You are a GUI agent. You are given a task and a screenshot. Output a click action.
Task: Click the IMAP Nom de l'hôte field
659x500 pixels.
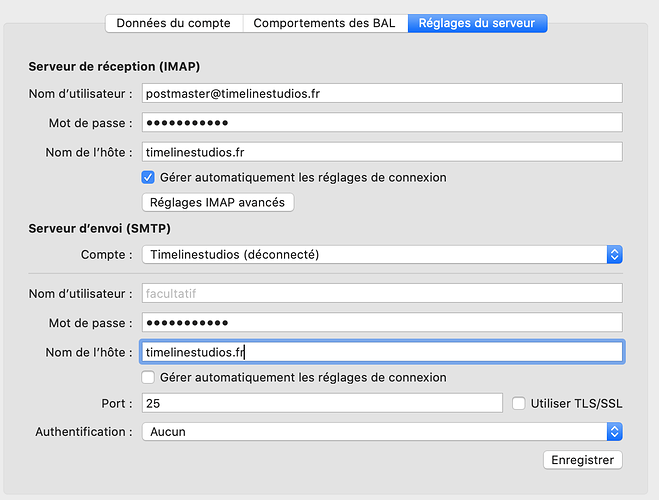[382, 152]
